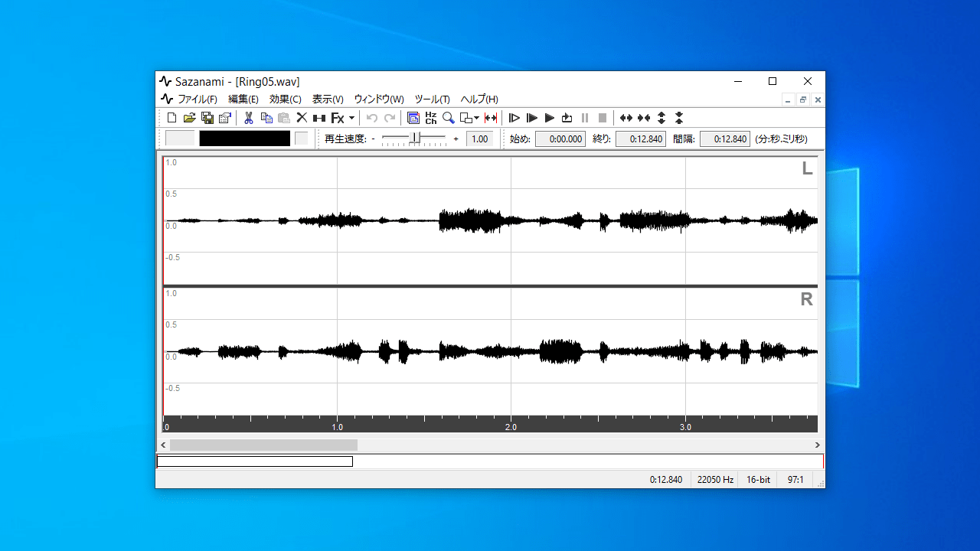Image resolution: width=980 pixels, height=551 pixels.
Task: Click the half-filled play button
Action: [x=532, y=118]
